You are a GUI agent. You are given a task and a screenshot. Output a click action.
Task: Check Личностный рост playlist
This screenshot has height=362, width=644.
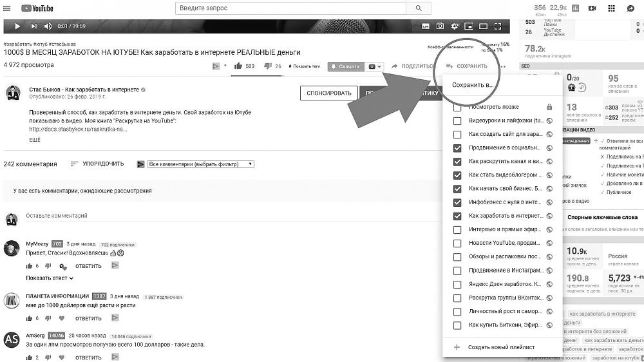pyautogui.click(x=457, y=312)
